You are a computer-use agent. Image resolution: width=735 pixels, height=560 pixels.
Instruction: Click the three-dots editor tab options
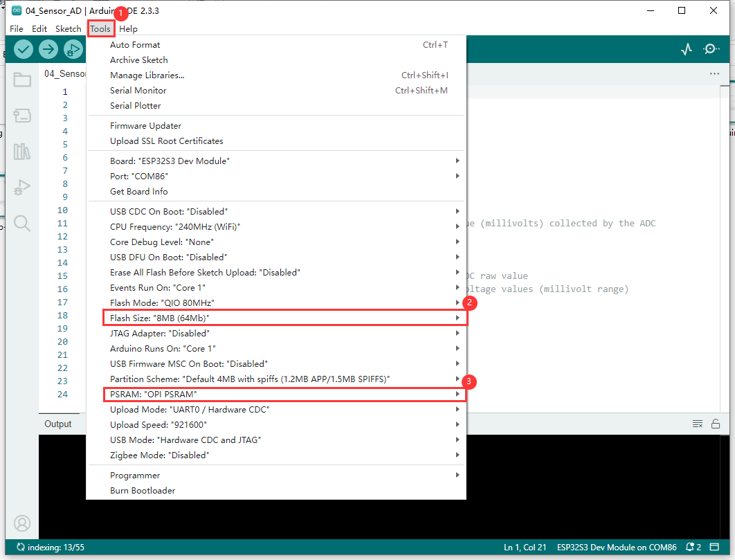[714, 73]
